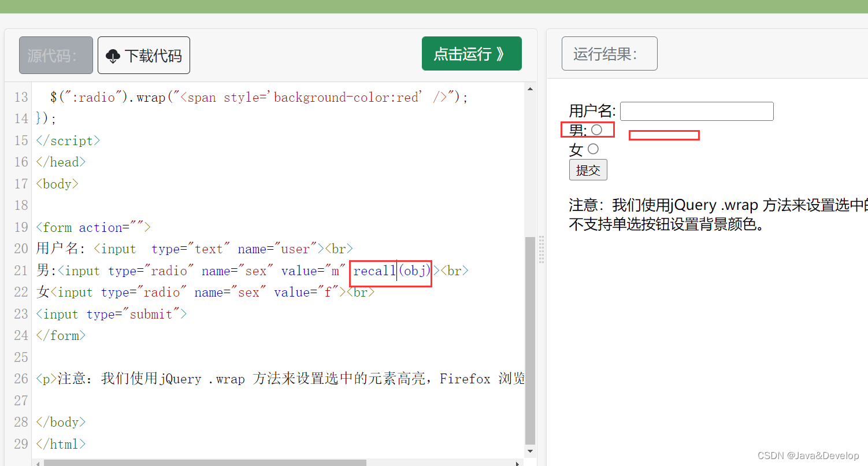Click the 用户名 label in result pane
Screen dimensions: 868x466
[x=592, y=111]
